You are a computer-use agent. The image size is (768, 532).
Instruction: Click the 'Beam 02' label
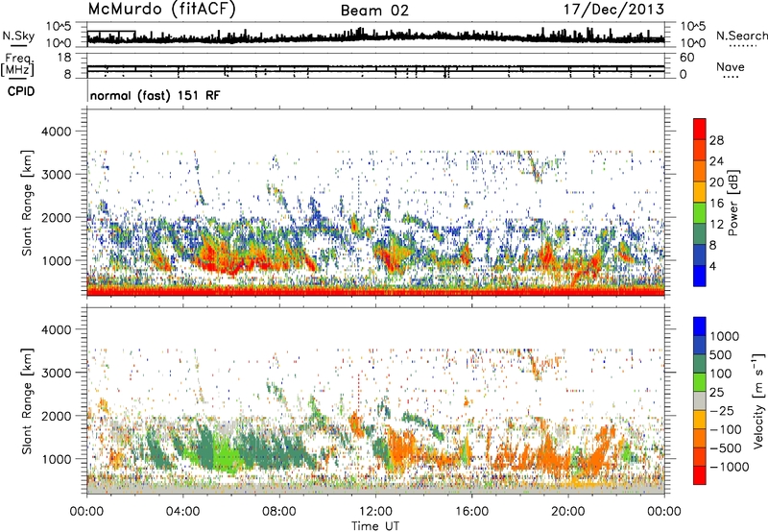tap(374, 11)
